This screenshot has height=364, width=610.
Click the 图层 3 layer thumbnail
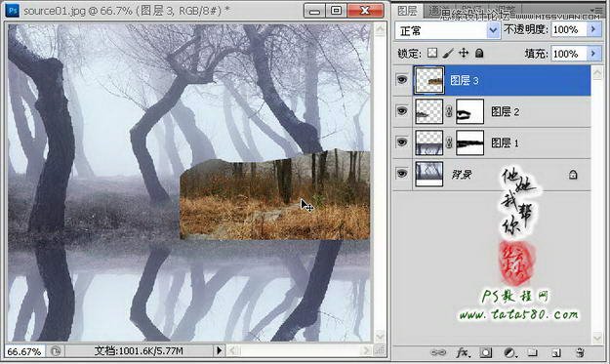428,80
